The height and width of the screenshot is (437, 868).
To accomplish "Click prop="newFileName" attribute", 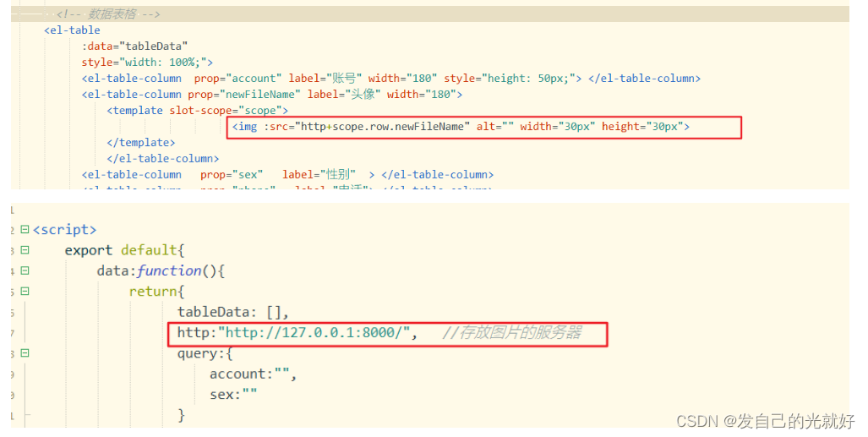I will pos(244,94).
